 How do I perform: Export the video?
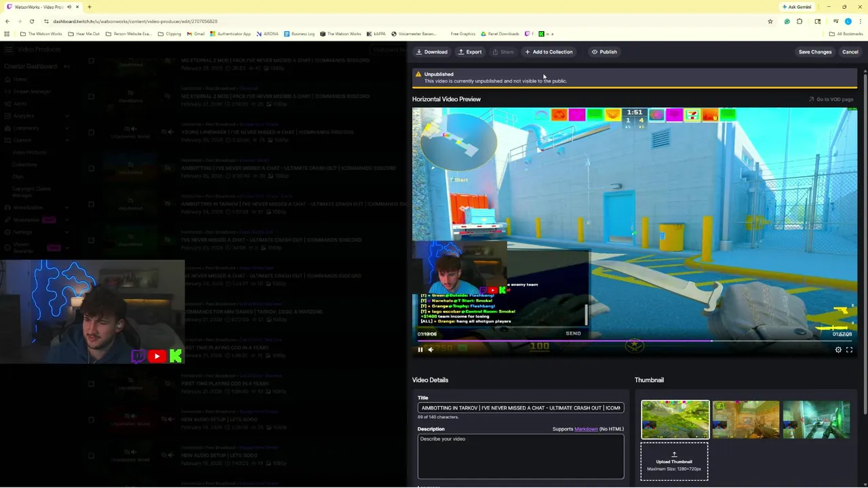(470, 52)
